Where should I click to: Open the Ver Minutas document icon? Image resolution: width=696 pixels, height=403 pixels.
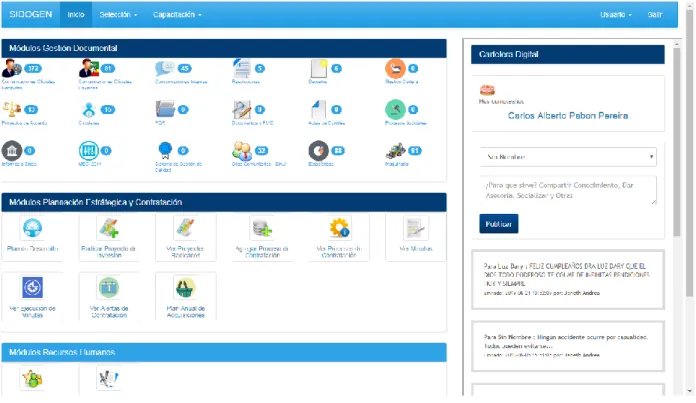[x=415, y=228]
